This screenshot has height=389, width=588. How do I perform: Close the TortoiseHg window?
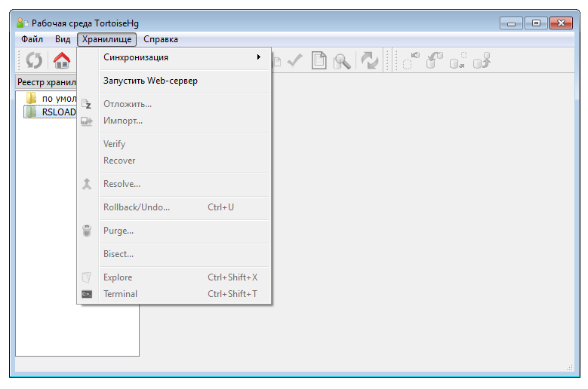(x=561, y=23)
